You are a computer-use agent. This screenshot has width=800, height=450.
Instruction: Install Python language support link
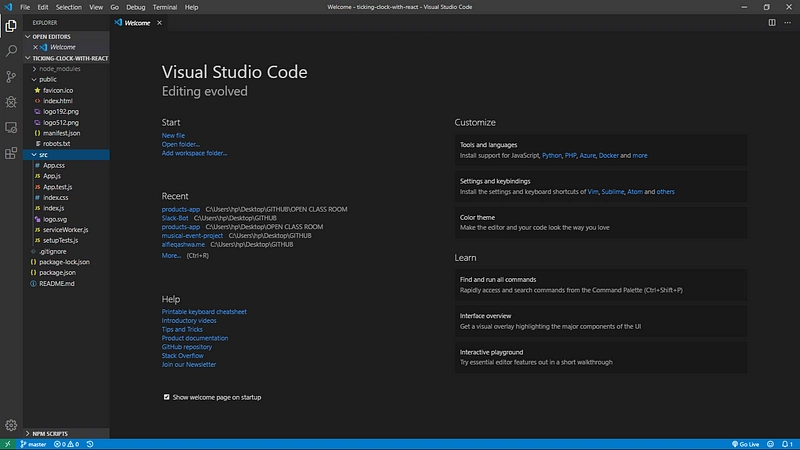point(552,156)
